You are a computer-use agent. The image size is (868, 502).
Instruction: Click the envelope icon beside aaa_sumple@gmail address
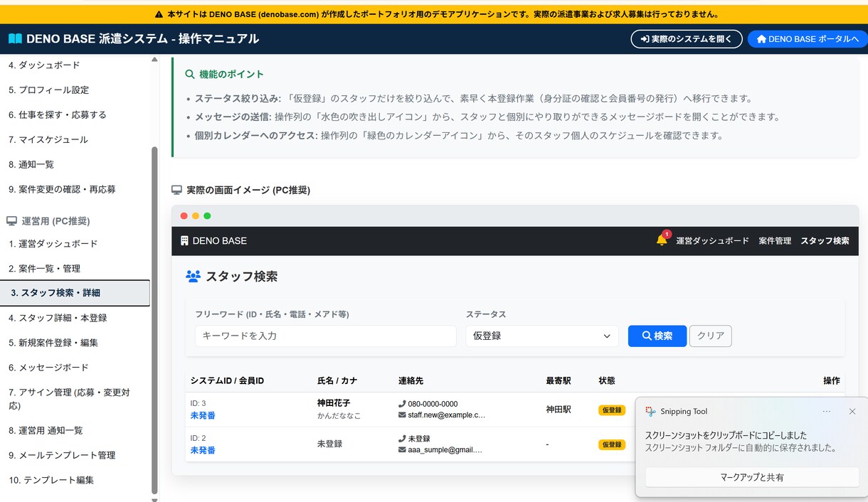tap(402, 449)
